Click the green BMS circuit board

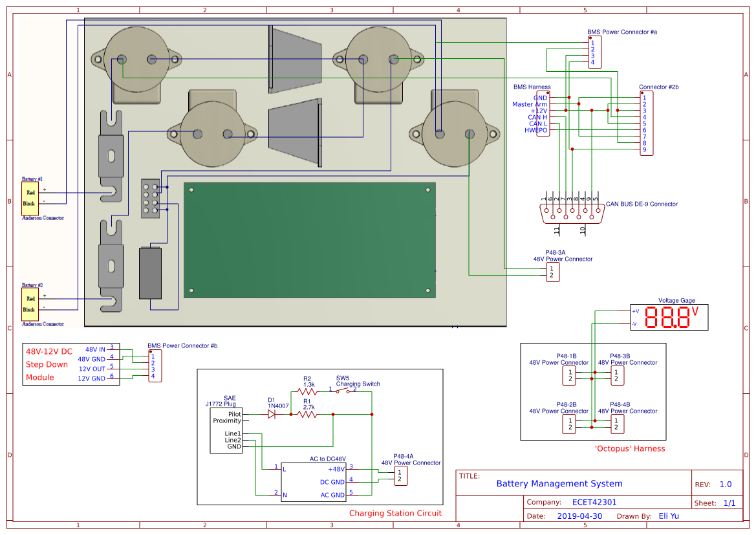click(310, 240)
